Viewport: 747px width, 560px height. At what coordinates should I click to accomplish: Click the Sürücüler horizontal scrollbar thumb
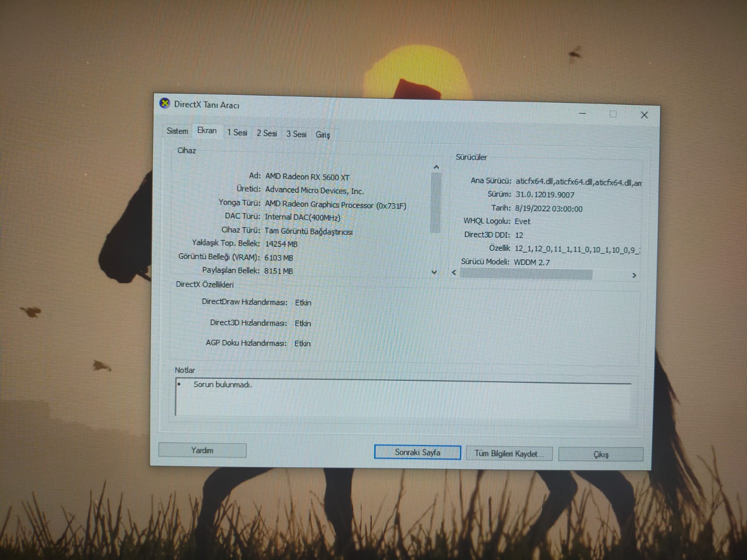(x=526, y=274)
